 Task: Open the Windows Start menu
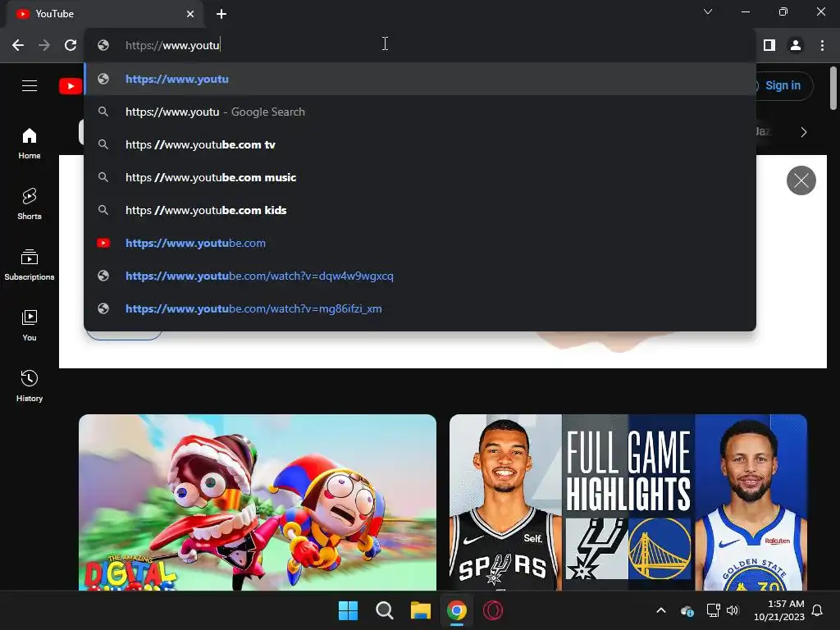coord(348,610)
